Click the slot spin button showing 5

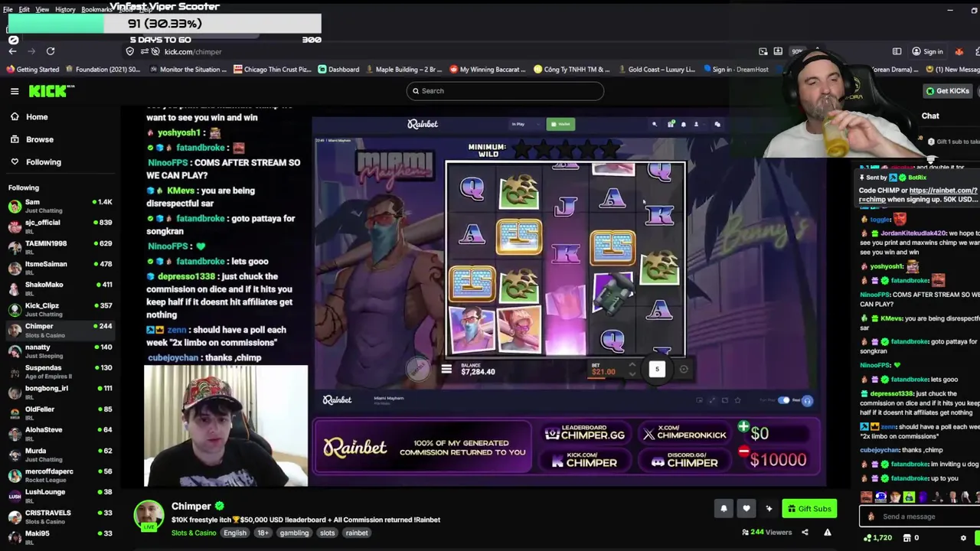tap(657, 370)
